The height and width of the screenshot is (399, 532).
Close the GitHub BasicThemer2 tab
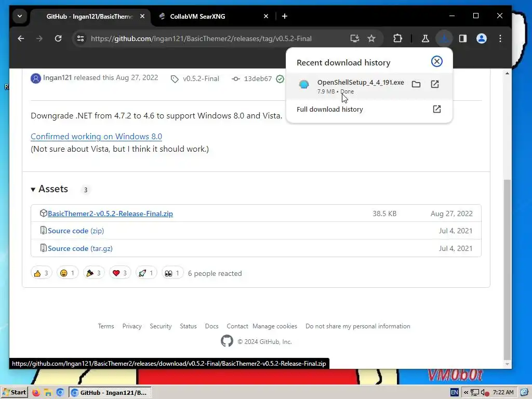click(x=142, y=16)
